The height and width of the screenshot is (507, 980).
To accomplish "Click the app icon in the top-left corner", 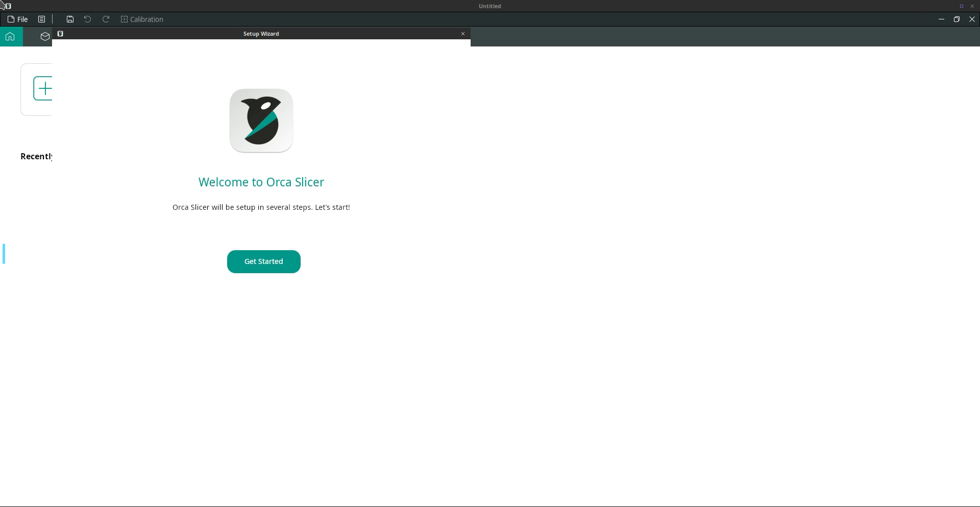I will click(x=8, y=6).
